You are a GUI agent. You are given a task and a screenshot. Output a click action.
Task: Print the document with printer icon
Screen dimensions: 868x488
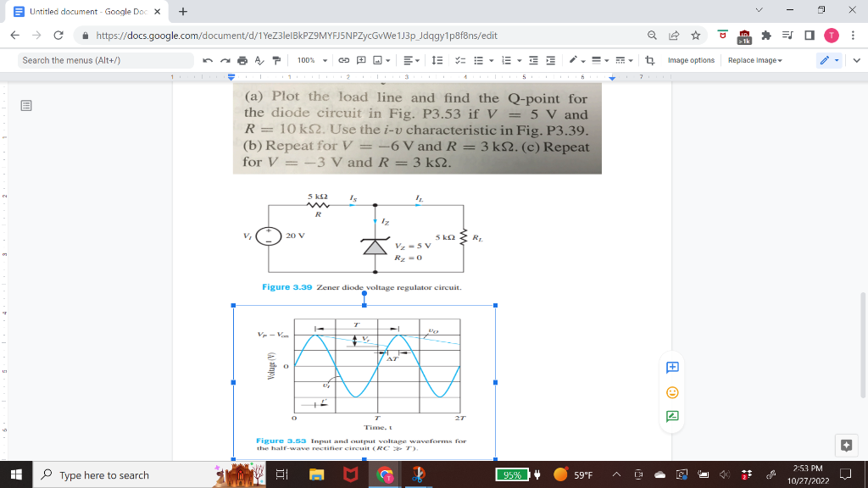(242, 60)
